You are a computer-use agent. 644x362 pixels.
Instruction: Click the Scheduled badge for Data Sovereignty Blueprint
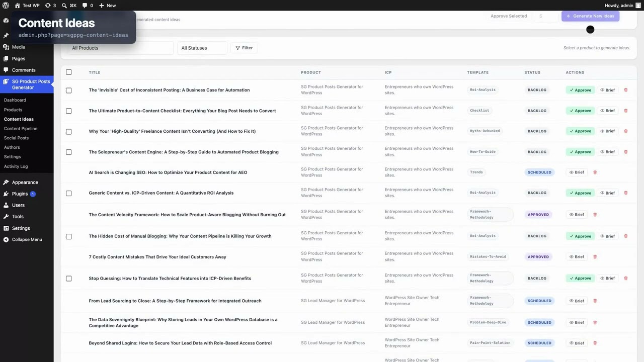(539, 322)
